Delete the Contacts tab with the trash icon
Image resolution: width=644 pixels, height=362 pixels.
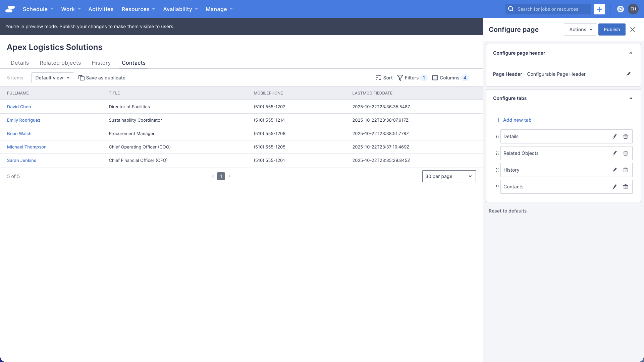click(x=626, y=187)
